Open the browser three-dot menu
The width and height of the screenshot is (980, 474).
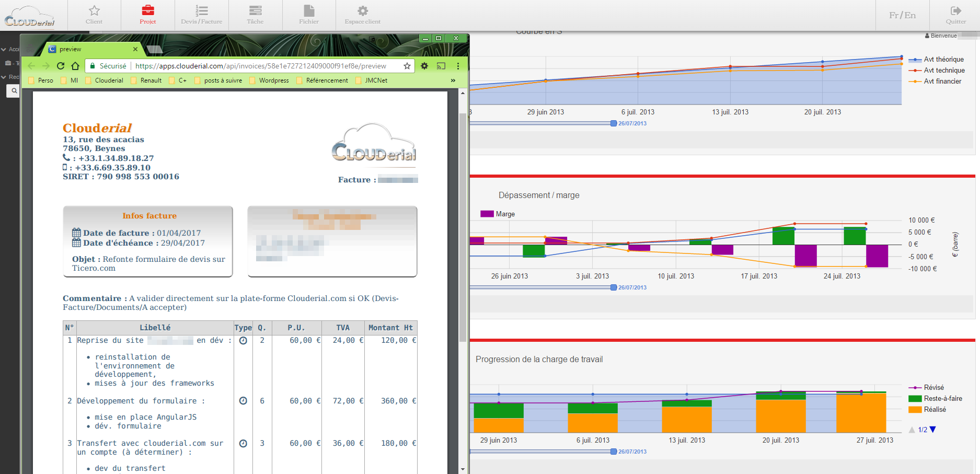pos(458,66)
